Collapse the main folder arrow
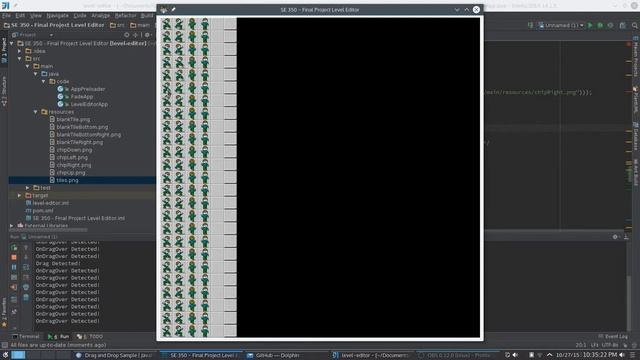Viewport: 640px width, 360px height. coord(28,66)
